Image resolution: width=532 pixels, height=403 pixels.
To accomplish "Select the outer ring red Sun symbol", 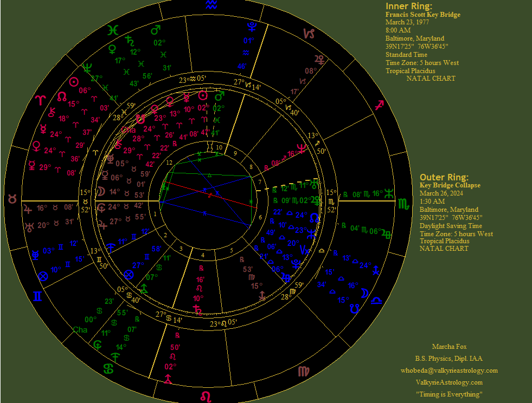I will click(74, 82).
